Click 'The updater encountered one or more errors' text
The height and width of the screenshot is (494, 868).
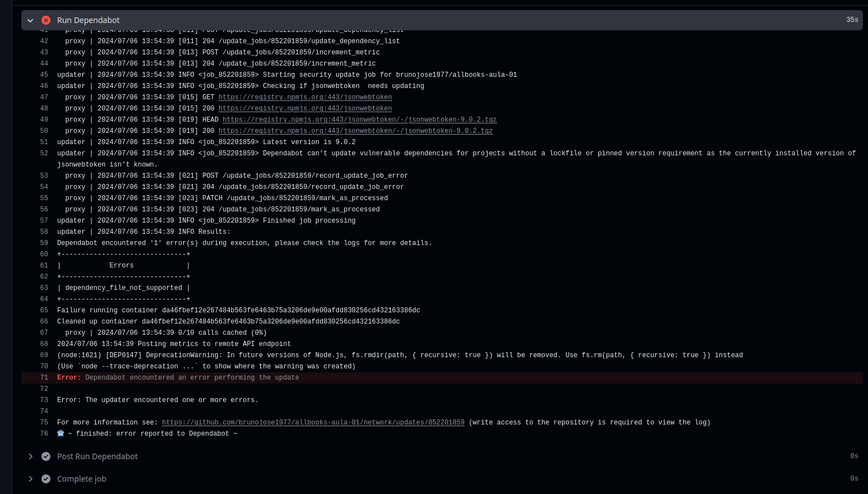172,400
